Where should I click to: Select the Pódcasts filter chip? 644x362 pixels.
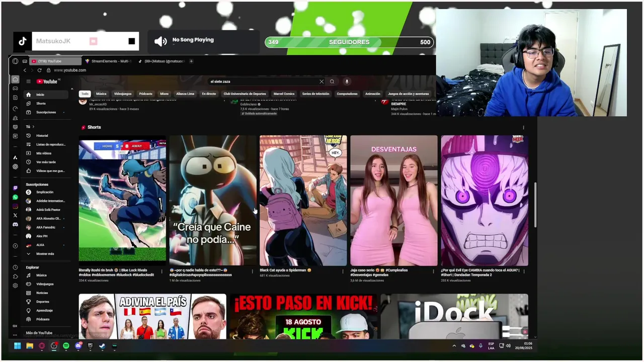(146, 94)
